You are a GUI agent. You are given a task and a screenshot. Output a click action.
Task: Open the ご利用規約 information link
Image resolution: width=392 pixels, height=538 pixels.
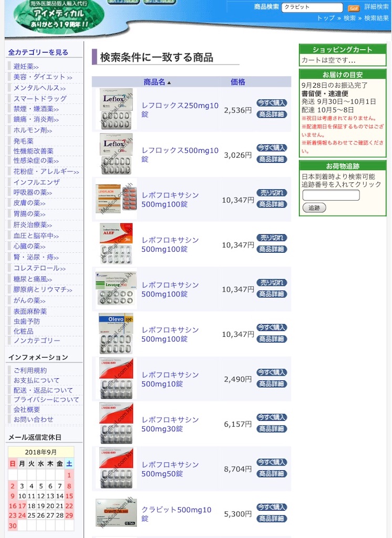pos(30,370)
